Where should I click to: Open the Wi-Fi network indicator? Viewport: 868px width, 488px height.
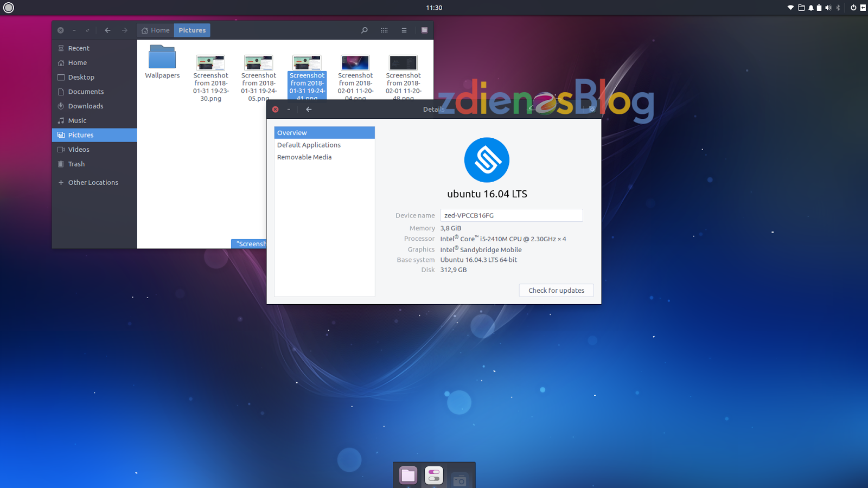point(790,8)
